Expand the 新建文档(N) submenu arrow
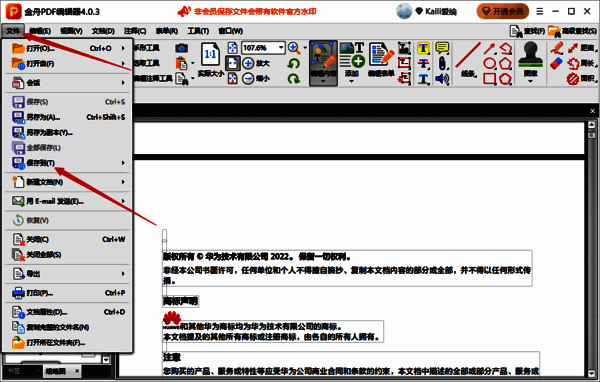 123,182
